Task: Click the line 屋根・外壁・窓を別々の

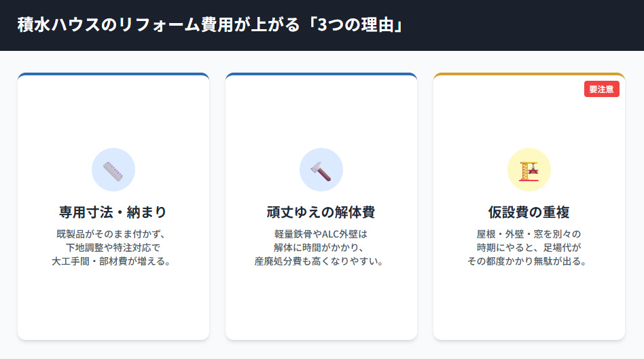Action: click(529, 234)
